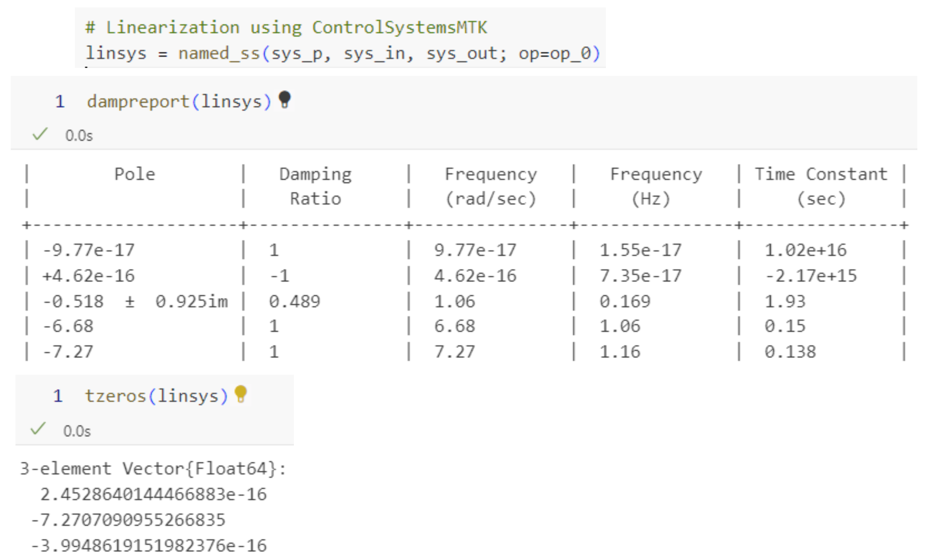Click line number 1 of tzeros cell
The height and width of the screenshot is (560, 926).
click(58, 396)
